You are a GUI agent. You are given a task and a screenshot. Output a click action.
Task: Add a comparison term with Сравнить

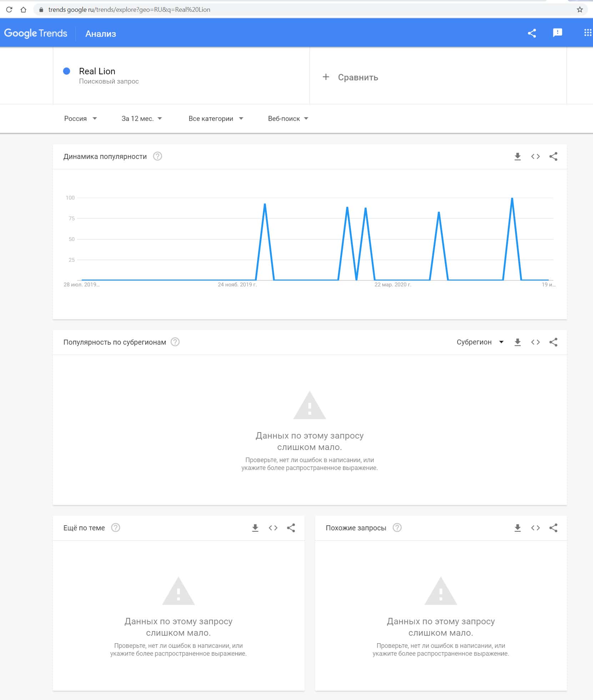[350, 77]
